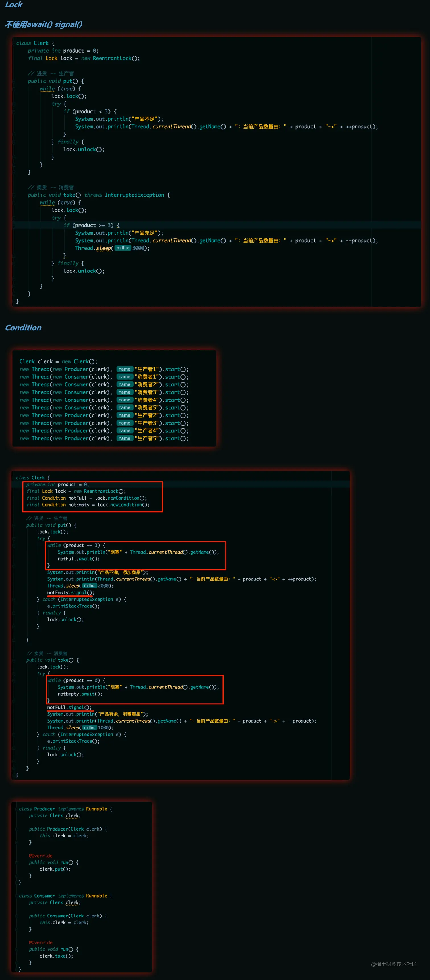
Task: Select the thread row named "消费者5"
Action: click(x=104, y=407)
